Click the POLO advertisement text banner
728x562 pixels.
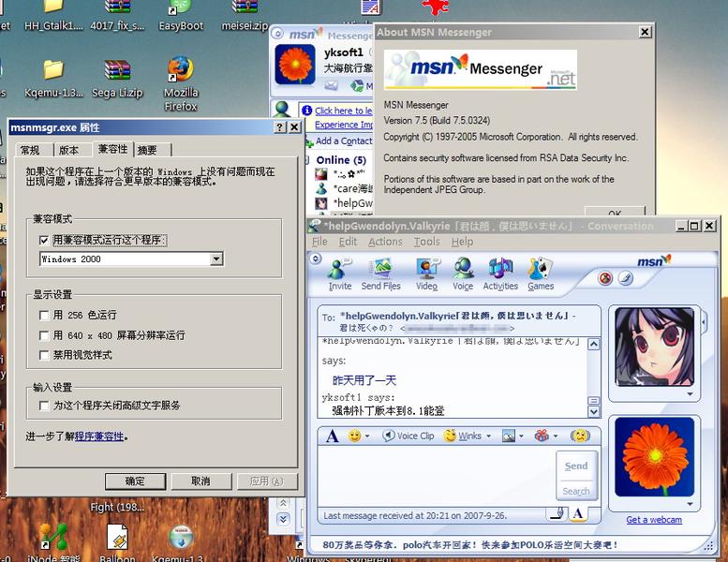[469, 545]
